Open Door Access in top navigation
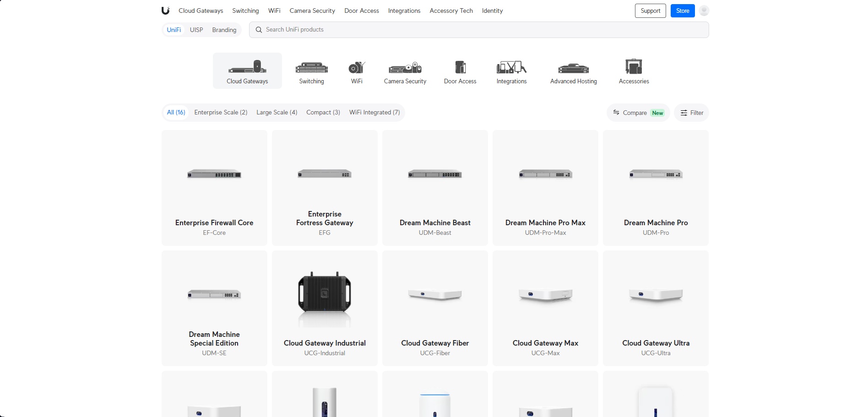868x417 pixels. 362,11
